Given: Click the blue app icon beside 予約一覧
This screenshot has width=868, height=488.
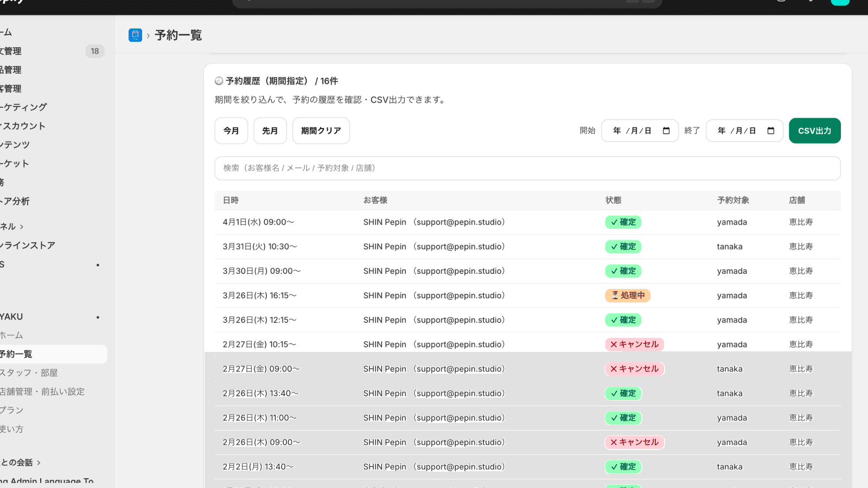Looking at the screenshot, I should [x=135, y=35].
